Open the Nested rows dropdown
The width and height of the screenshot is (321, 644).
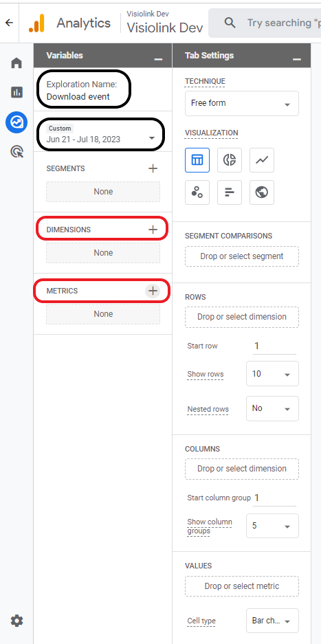point(272,409)
